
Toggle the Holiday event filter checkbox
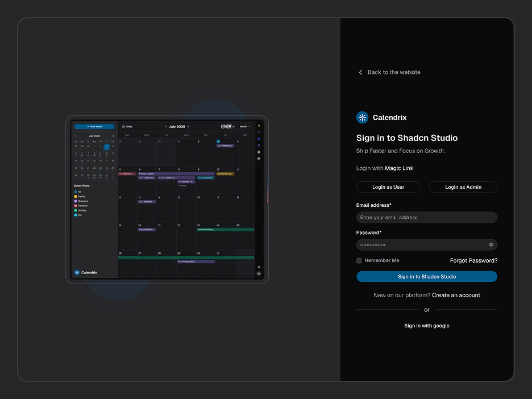pyautogui.click(x=76, y=210)
